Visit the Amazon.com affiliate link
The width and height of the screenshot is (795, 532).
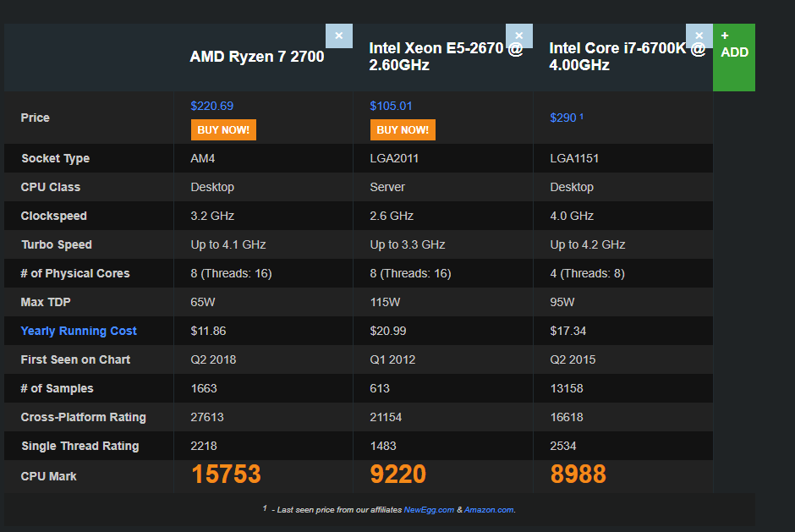point(489,510)
